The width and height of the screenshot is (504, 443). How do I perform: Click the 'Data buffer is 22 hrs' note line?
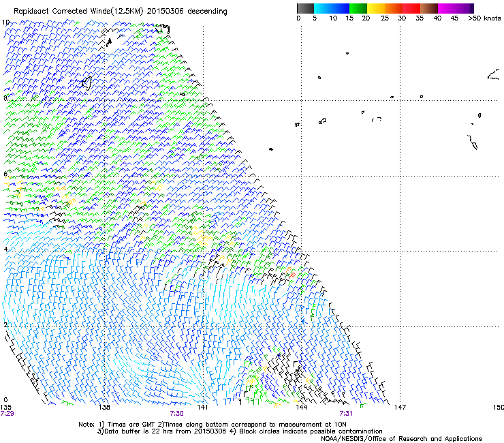coord(240,431)
